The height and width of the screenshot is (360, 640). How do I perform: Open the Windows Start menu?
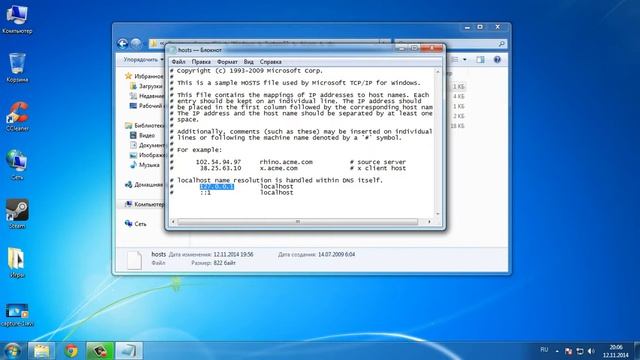point(12,351)
